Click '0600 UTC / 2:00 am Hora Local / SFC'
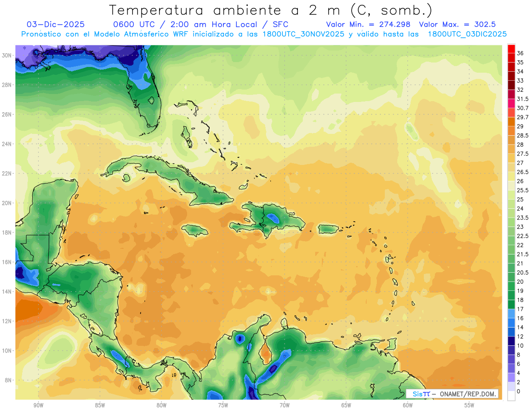This screenshot has height=411, width=532. [x=201, y=24]
